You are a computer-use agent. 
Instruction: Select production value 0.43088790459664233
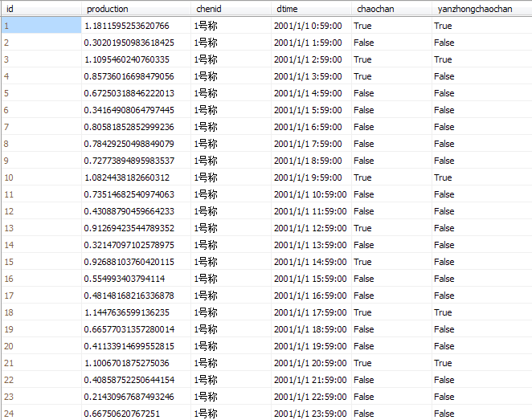point(129,211)
